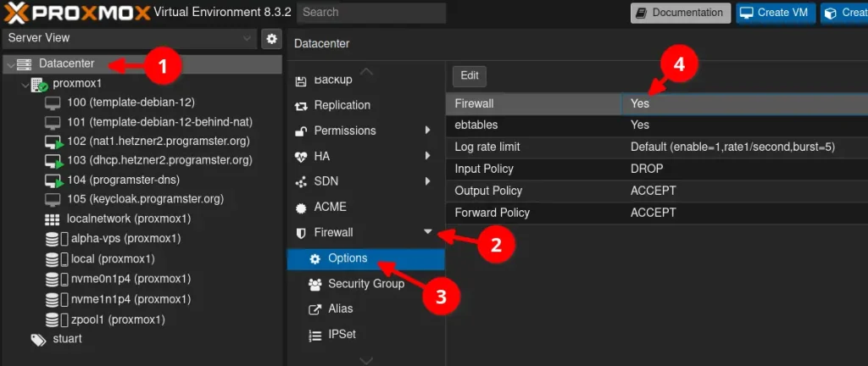This screenshot has height=366, width=868.
Task: Click nvme0n1p4 storage icon
Action: 56,279
